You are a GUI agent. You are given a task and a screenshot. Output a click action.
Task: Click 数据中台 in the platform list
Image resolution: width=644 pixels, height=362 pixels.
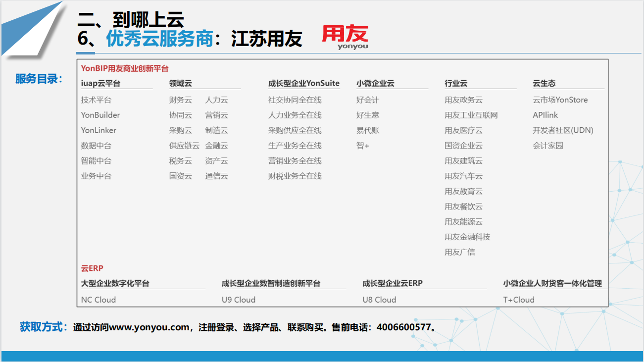point(96,146)
